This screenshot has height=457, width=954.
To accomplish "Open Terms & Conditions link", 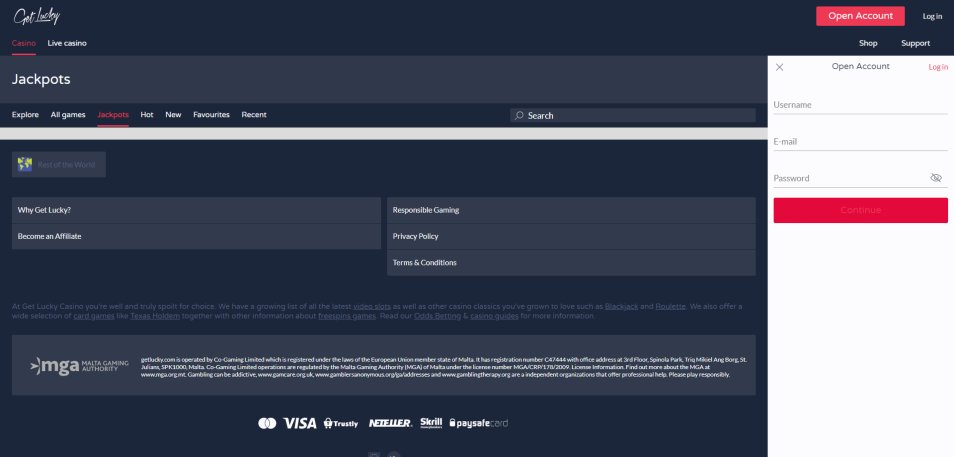I will tap(571, 262).
